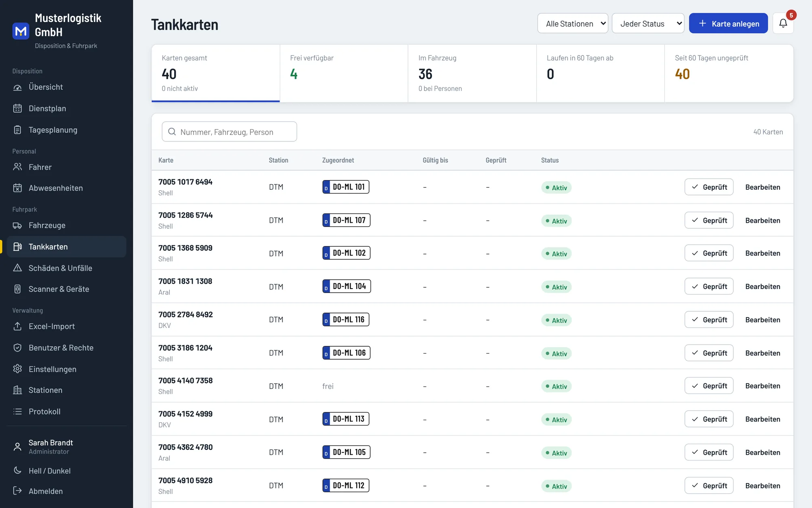Open Protokoll list icon
The height and width of the screenshot is (508, 812).
click(17, 411)
